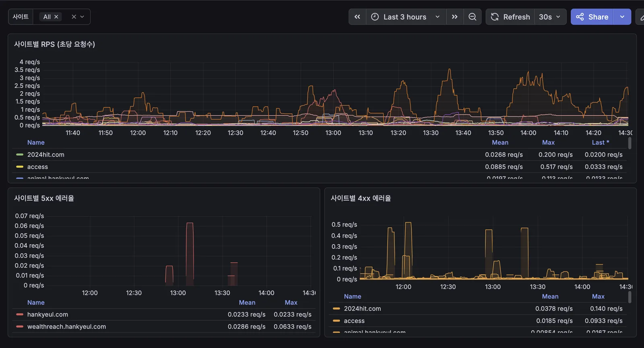
Task: Open orange swatch for access in 4xx legend
Action: (x=336, y=321)
